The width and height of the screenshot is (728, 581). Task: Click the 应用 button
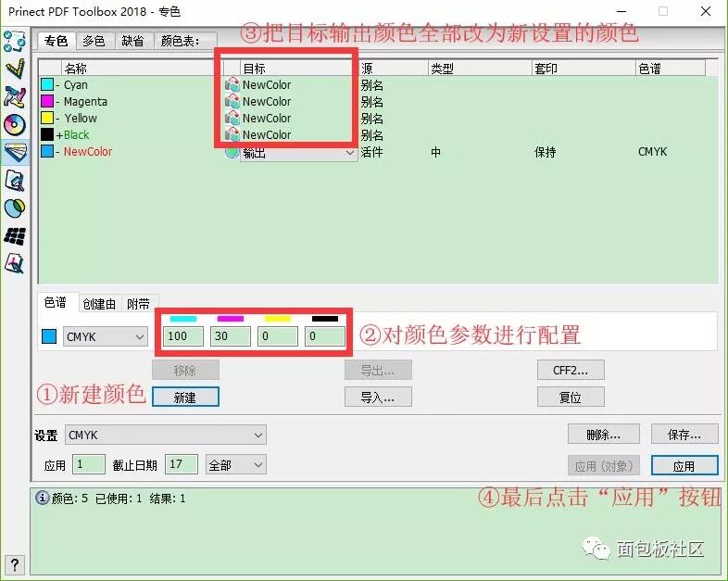pyautogui.click(x=684, y=465)
